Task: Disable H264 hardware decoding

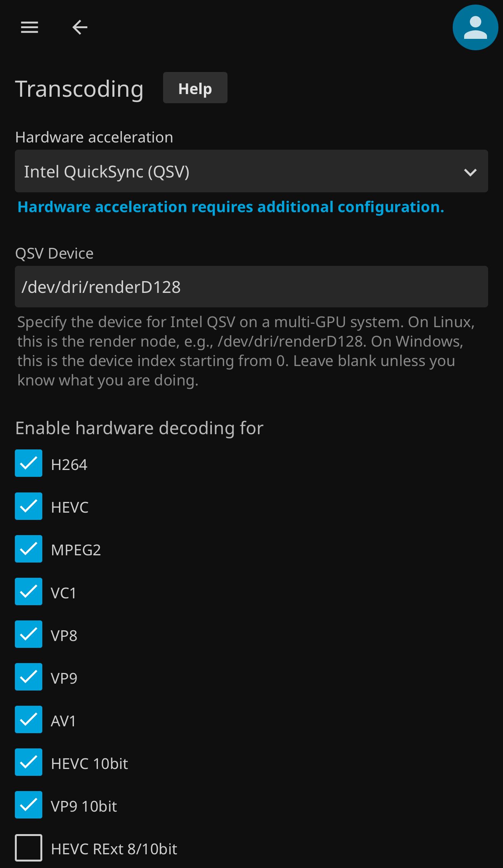Action: point(29,464)
